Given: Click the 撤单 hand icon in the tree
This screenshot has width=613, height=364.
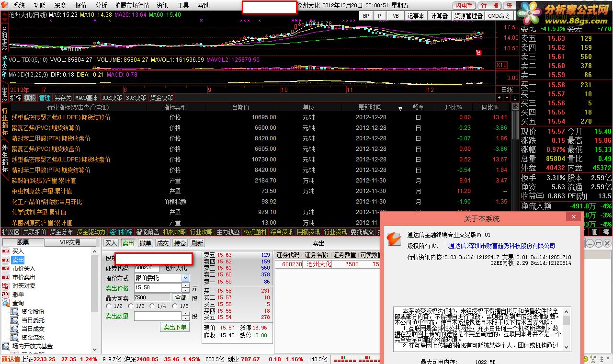Looking at the screenshot, I should click(x=5, y=294).
